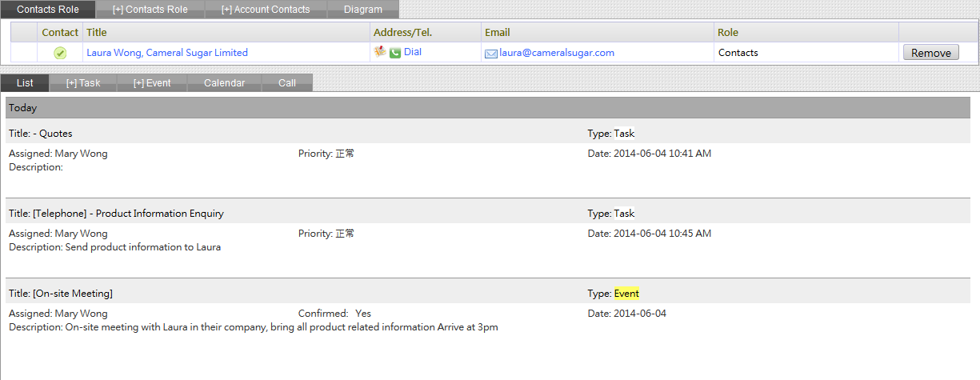
Task: Click the highlighted Event type label
Action: tap(626, 294)
